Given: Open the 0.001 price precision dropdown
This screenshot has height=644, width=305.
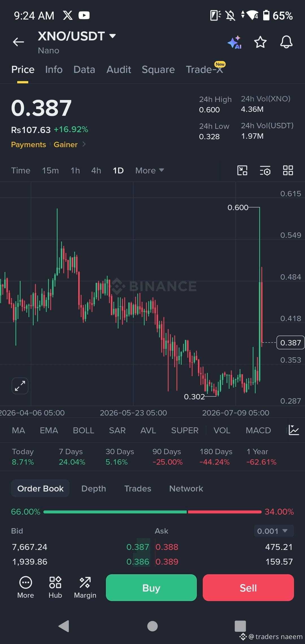Looking at the screenshot, I should pyautogui.click(x=274, y=531).
